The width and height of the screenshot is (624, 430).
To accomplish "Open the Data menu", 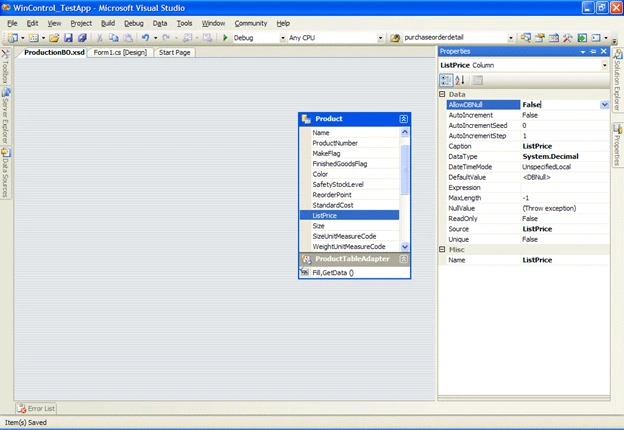I will pyautogui.click(x=160, y=23).
